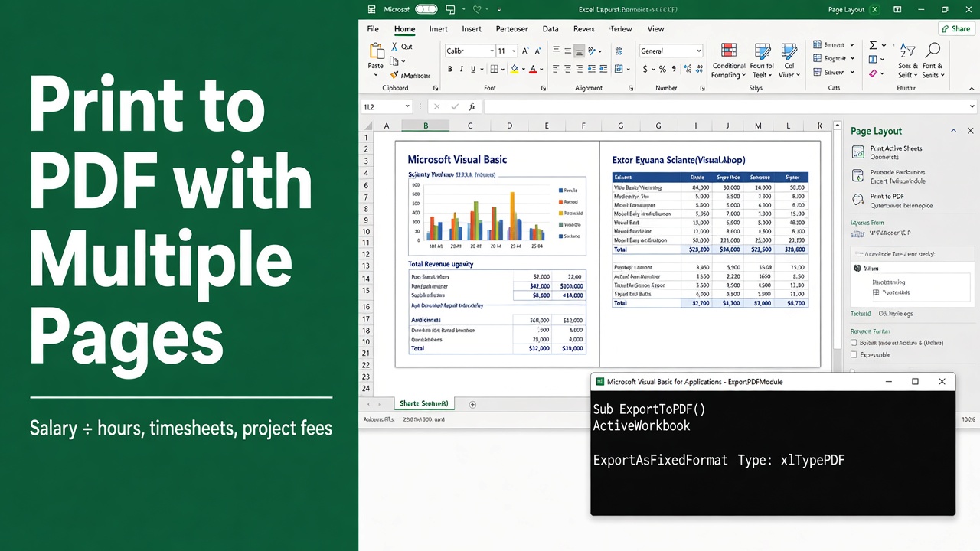This screenshot has height=551, width=980.
Task: Open the Fill Color dropdown arrow
Action: click(524, 69)
